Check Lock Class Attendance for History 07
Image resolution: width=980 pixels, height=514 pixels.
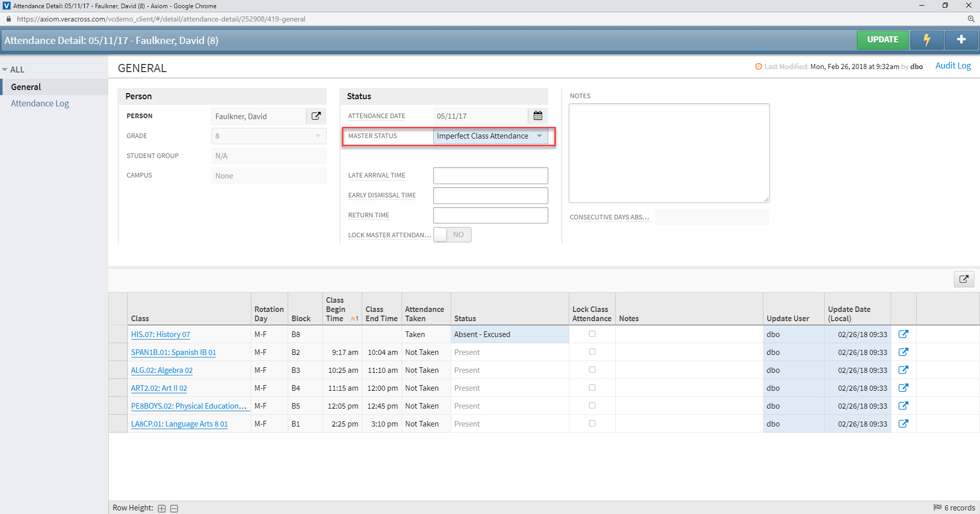coord(592,334)
